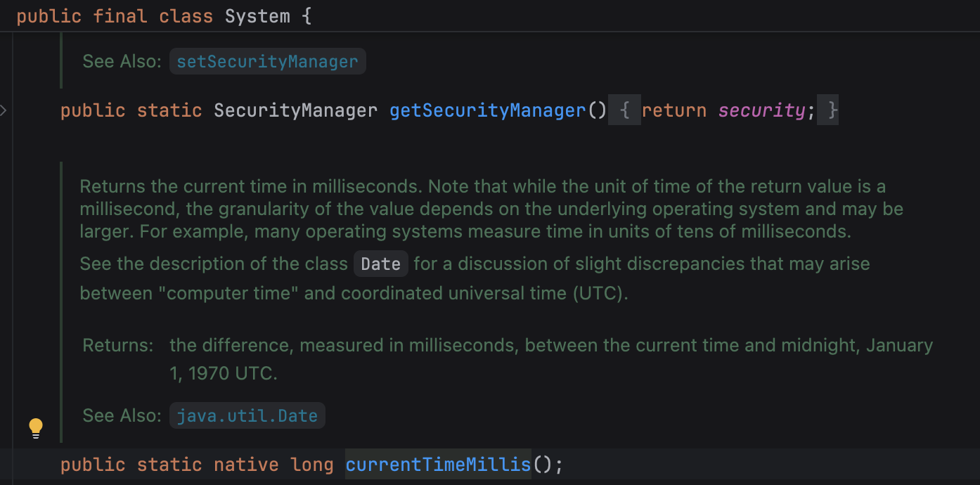The image size is (980, 485).
Task: Click the SecurityManager return type
Action: 295,111
